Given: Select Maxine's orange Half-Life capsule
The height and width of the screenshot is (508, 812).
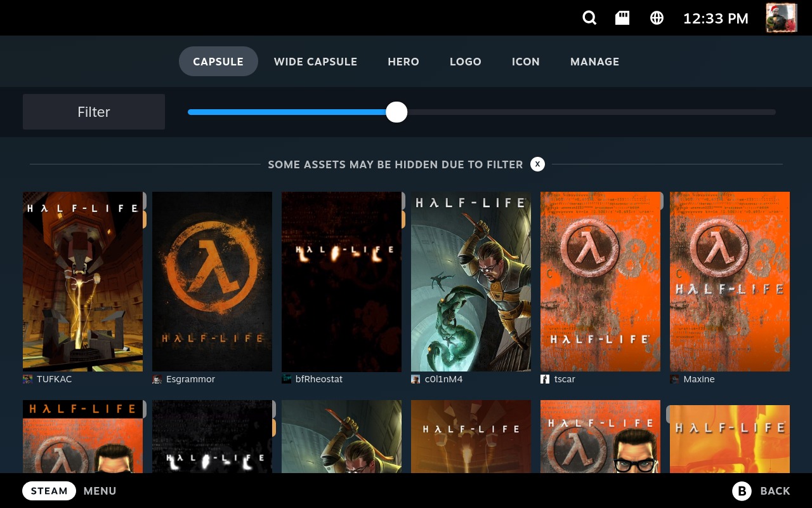Looking at the screenshot, I should click(x=730, y=281).
